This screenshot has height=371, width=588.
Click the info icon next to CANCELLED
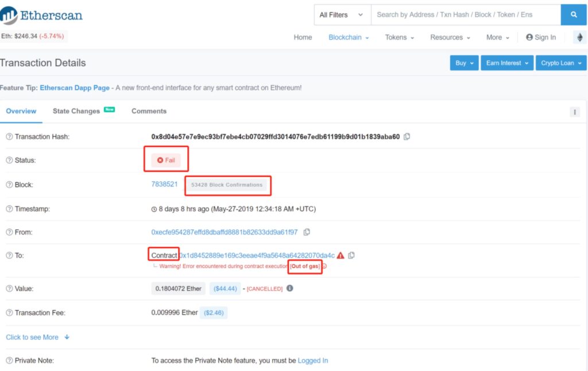pyautogui.click(x=290, y=288)
